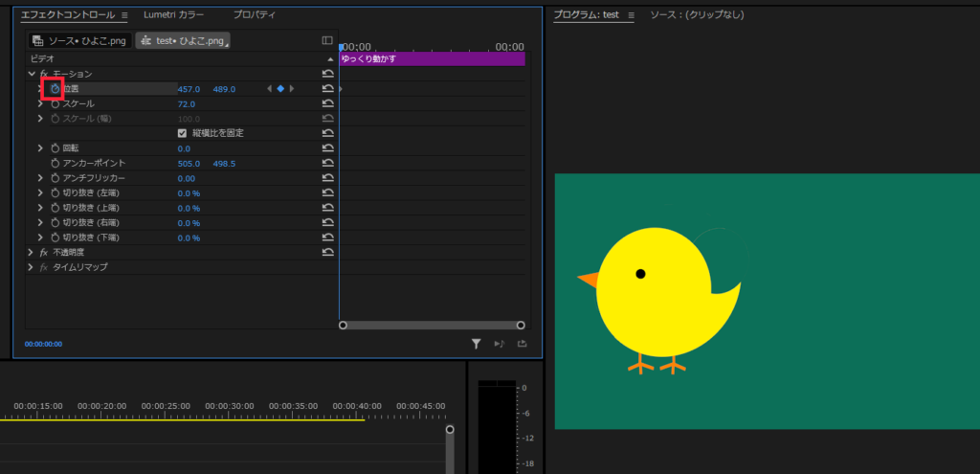Toggle animation stopwatch for 切り抜き (左端)
980x474 pixels.
point(55,192)
